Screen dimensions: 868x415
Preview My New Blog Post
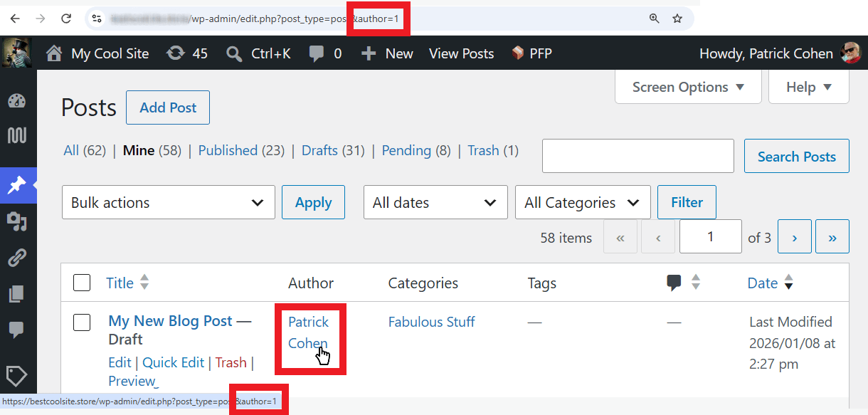coord(132,381)
